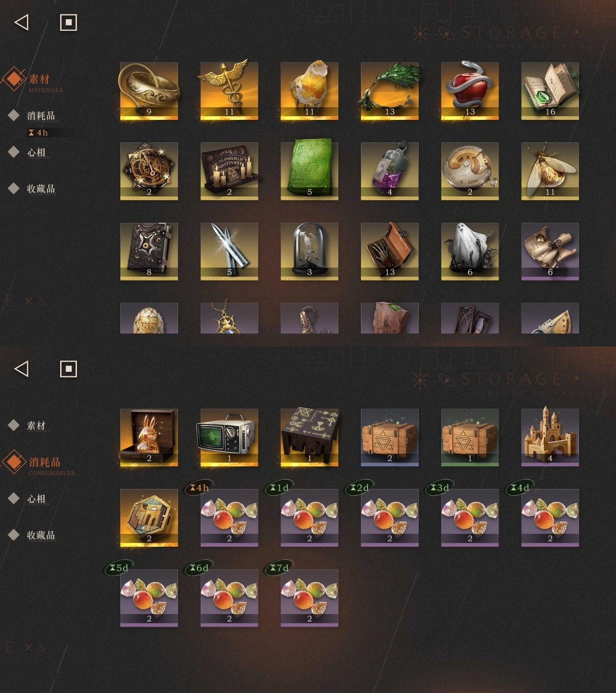Viewport: 616px width, 693px height.
Task: Switch to 消耗品 tab in upper sidebar
Action: pos(41,115)
